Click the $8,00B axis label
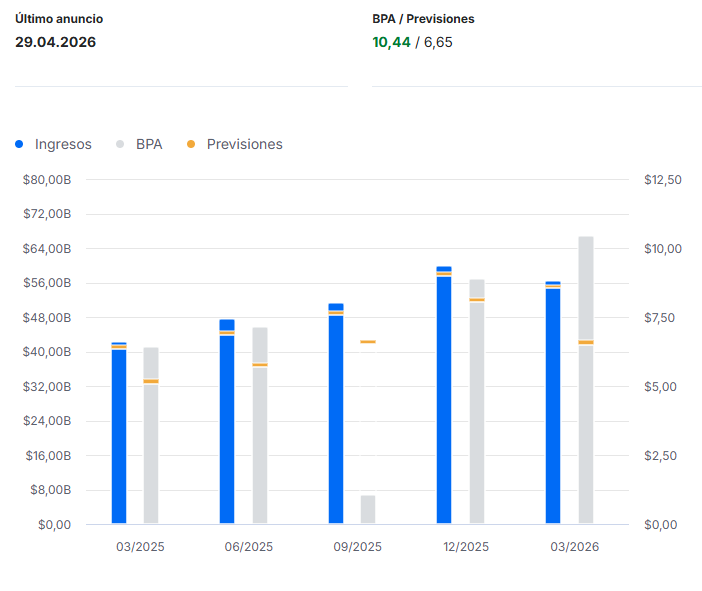 [51, 490]
